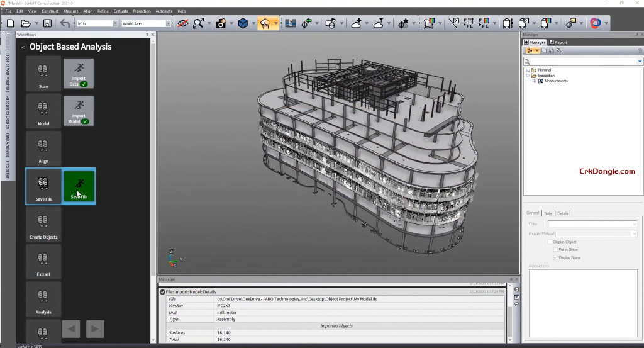This screenshot has height=348, width=644.
Task: Click the Align workflow step button
Action: pos(43,149)
